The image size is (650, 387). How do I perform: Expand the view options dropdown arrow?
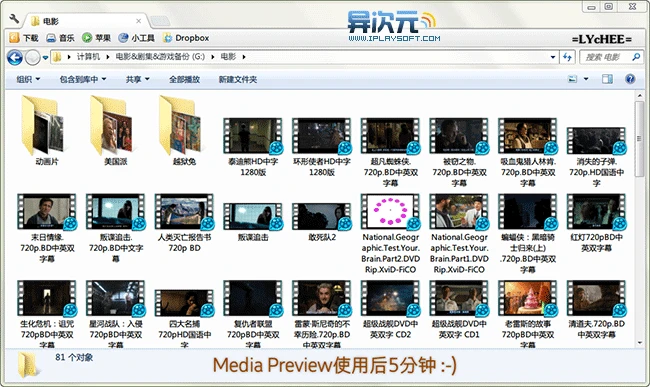click(586, 79)
